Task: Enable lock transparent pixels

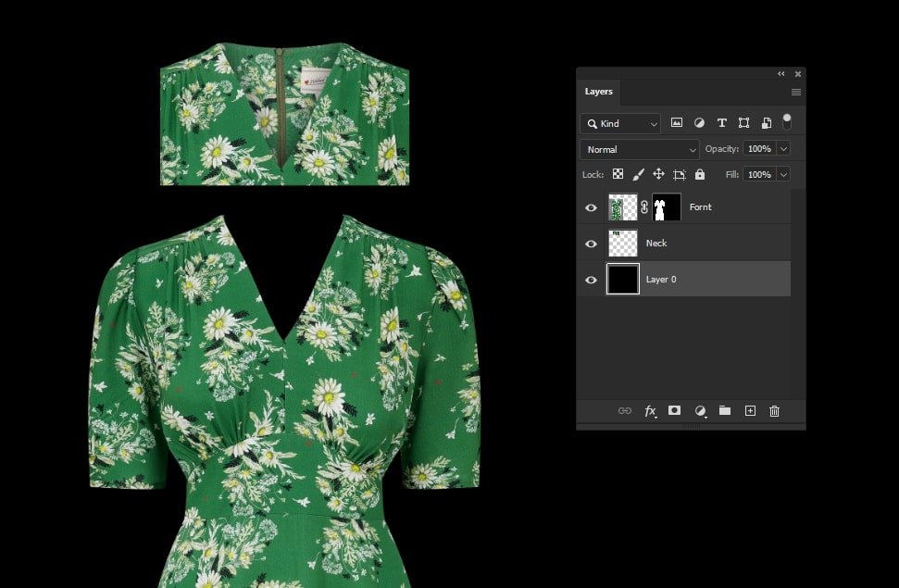Action: (618, 174)
